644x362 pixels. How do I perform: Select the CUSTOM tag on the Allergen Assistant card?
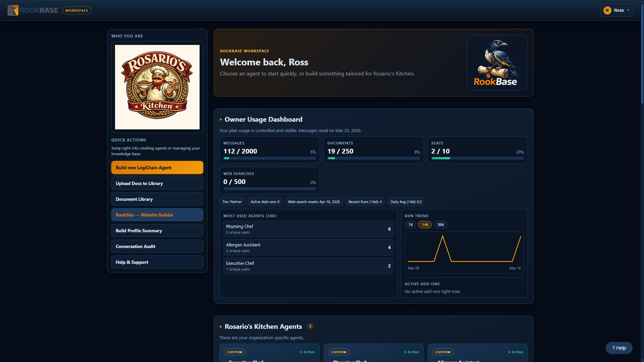point(443,352)
